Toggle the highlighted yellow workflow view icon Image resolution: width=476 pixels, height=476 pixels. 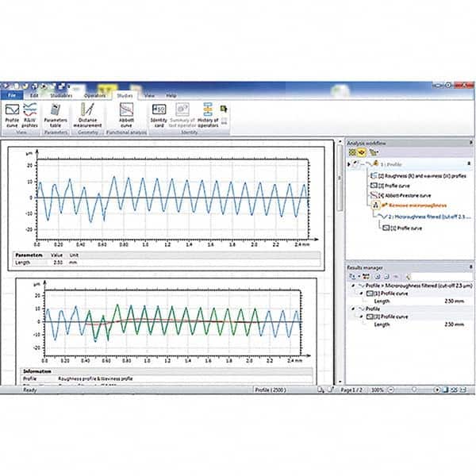pos(361,152)
